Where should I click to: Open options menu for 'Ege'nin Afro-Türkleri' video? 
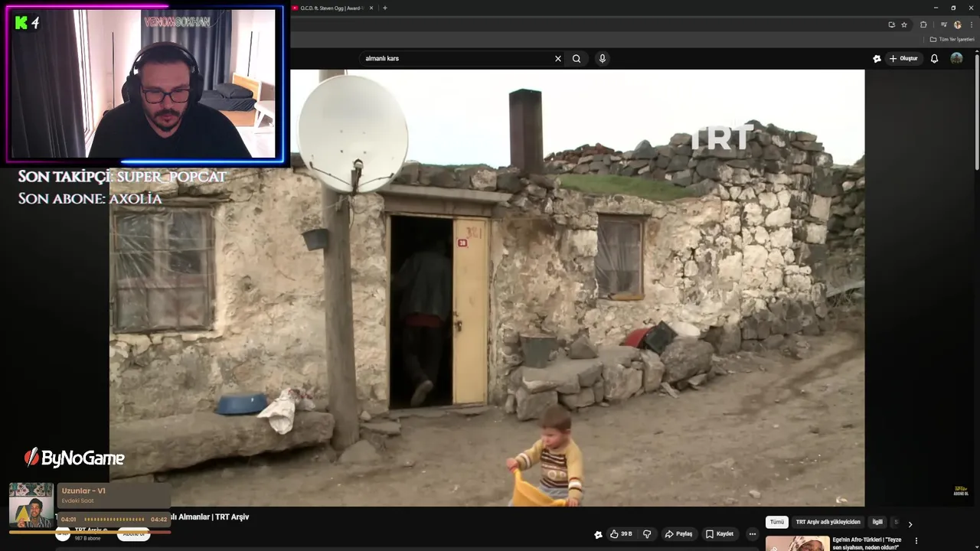(x=916, y=541)
